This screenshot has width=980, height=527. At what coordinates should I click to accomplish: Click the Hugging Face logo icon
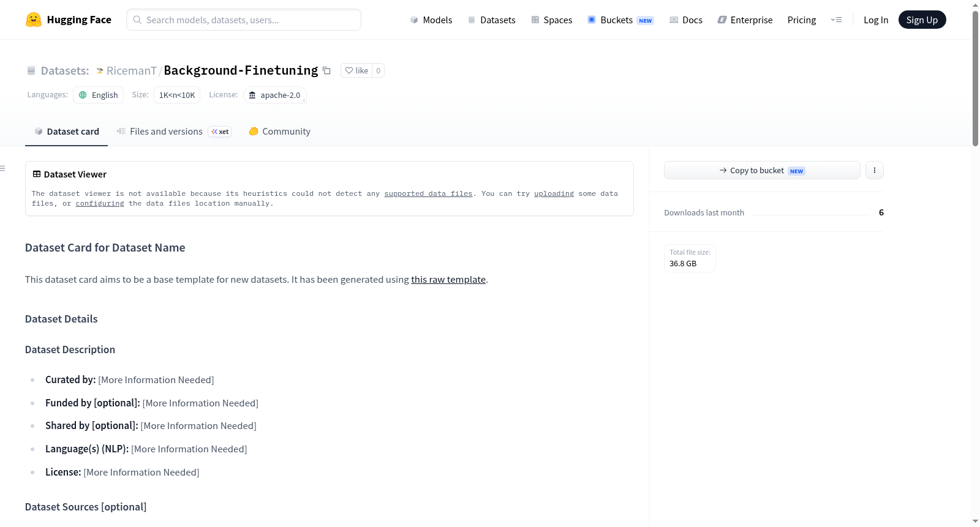click(34, 20)
